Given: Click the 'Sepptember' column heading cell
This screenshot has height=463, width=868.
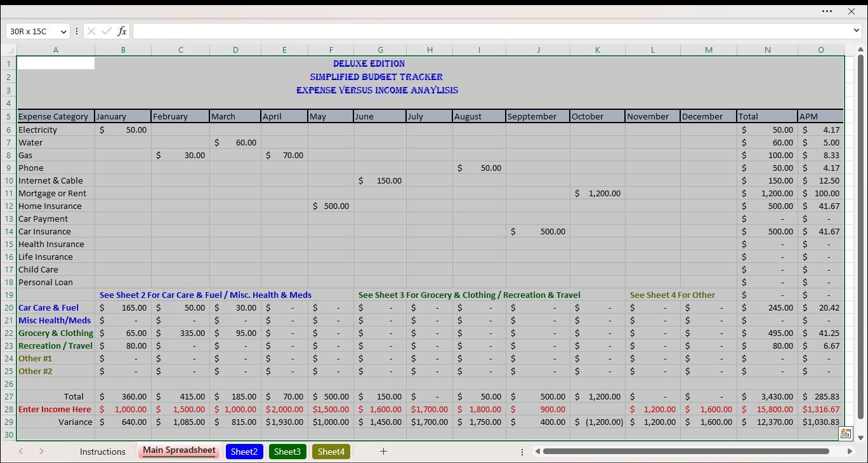Looking at the screenshot, I should tap(537, 116).
